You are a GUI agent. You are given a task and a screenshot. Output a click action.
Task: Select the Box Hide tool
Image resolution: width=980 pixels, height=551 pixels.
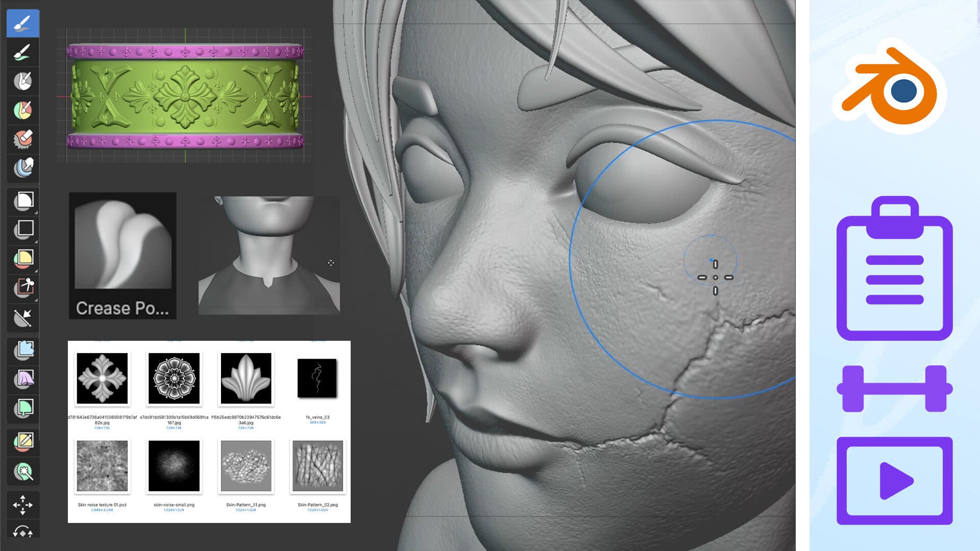pos(23,230)
